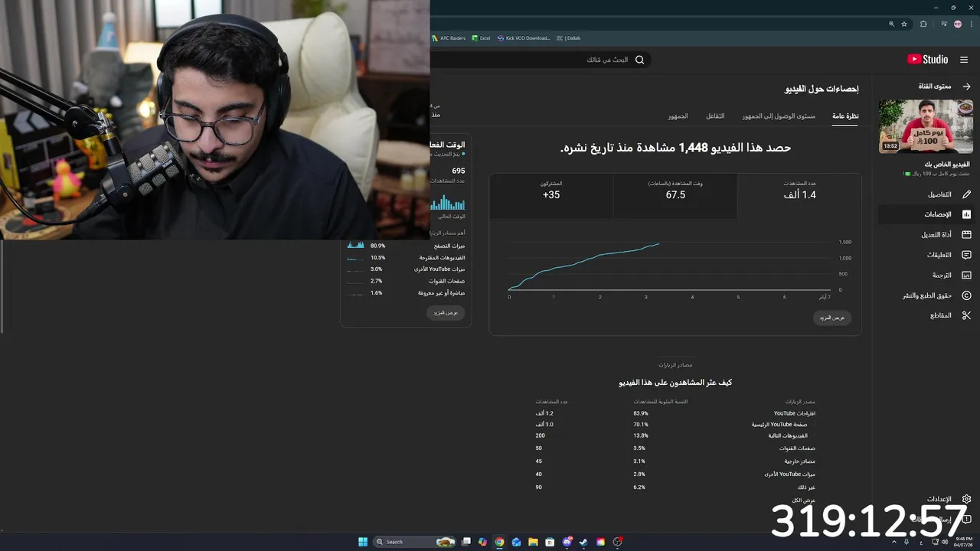Click the realtime 695 views count

(459, 171)
